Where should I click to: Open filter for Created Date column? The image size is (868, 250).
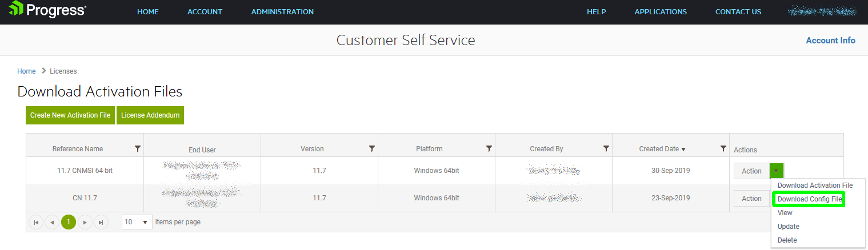pos(723,148)
